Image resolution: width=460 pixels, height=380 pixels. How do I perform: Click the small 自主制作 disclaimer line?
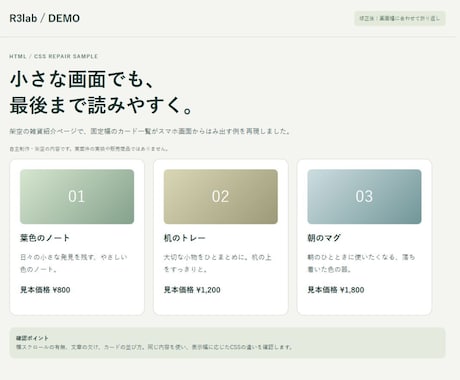point(88,149)
